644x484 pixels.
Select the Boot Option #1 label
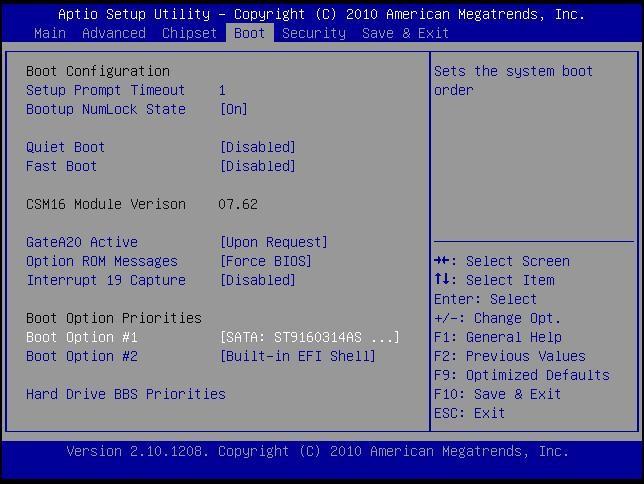point(81,337)
